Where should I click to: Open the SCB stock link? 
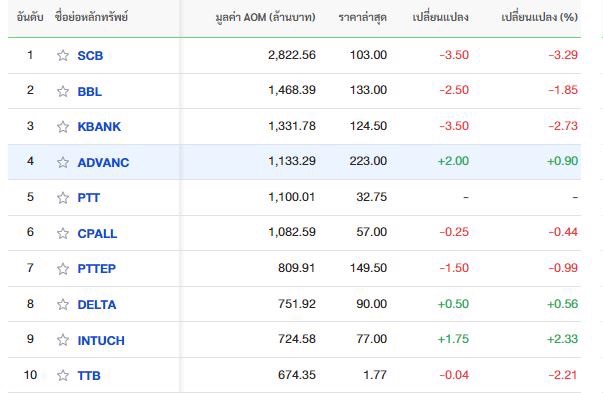tap(90, 56)
